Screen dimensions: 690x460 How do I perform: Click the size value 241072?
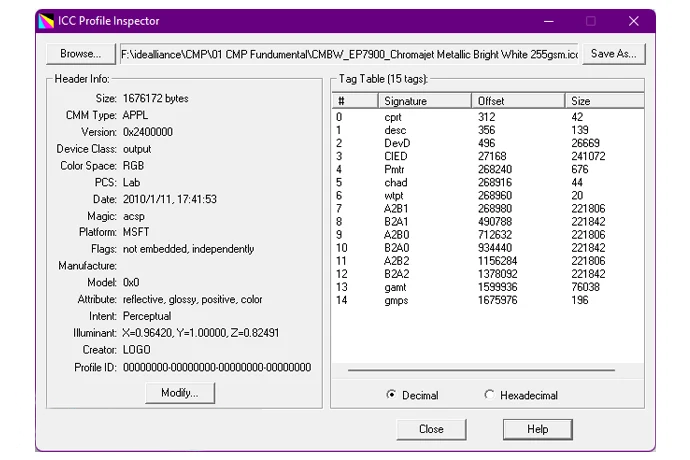coord(588,156)
